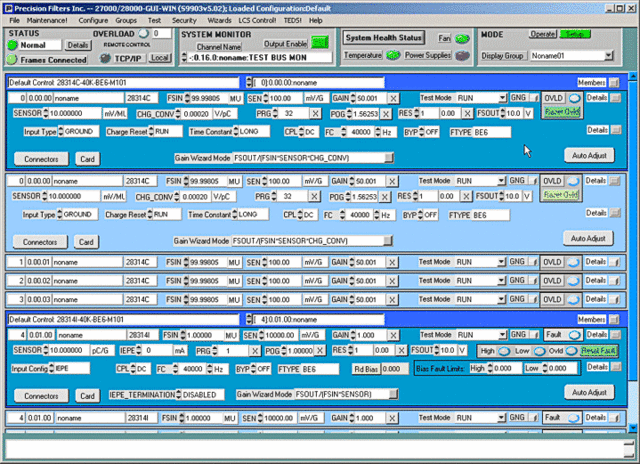Click the OVLD indicator in channel 2 row
The height and width of the screenshot is (464, 640).
(573, 281)
